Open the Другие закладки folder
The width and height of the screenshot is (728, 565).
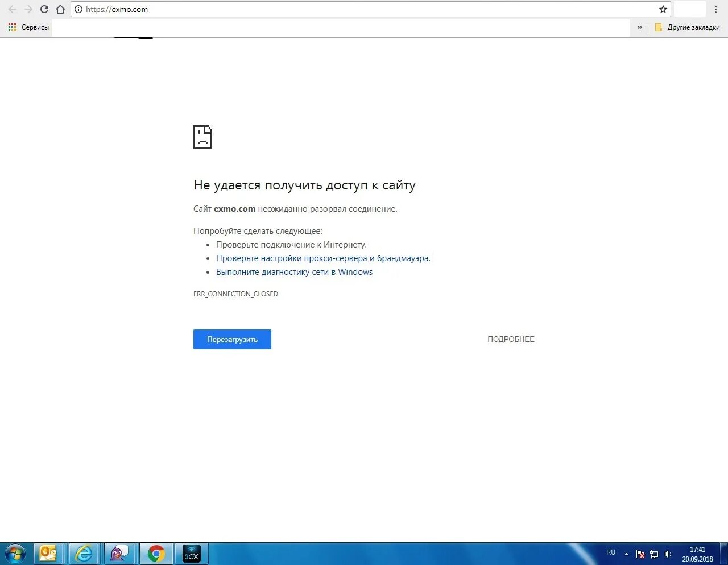click(x=687, y=27)
